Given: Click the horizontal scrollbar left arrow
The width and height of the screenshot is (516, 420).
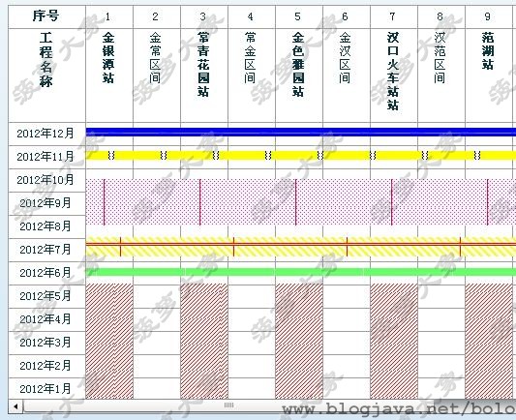Looking at the screenshot, I should point(15,406).
